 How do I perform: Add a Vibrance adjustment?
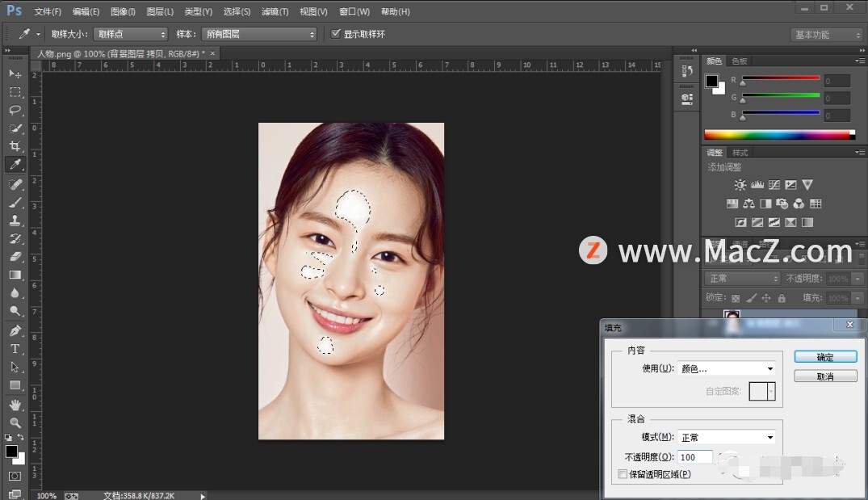click(807, 185)
